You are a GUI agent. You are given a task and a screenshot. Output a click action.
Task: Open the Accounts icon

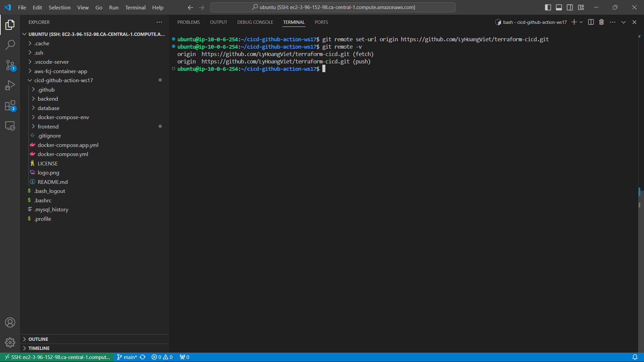tap(10, 322)
